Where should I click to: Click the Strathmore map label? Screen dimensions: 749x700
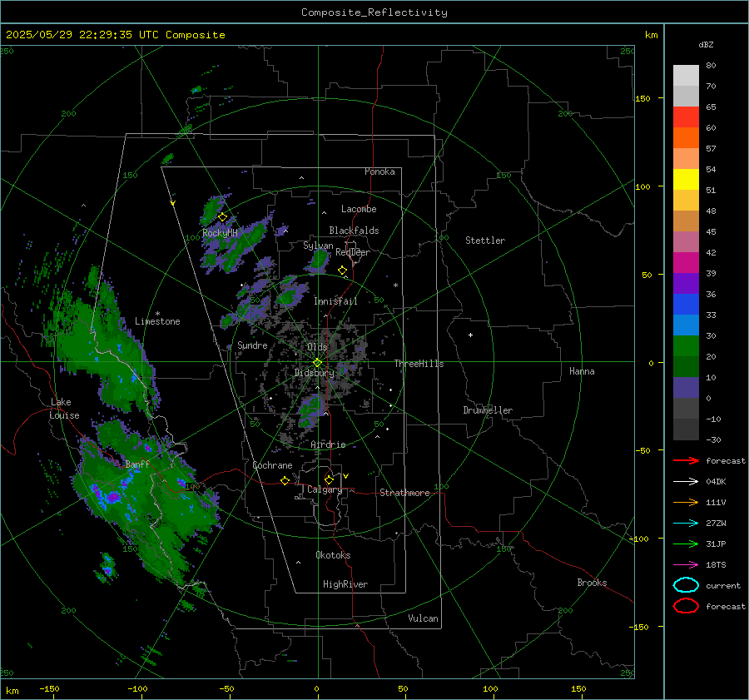coord(404,493)
